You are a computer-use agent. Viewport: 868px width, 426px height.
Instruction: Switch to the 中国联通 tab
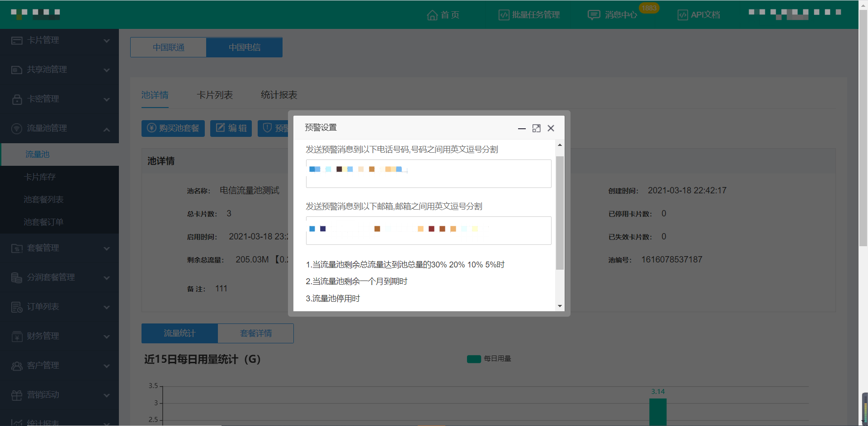(x=168, y=47)
